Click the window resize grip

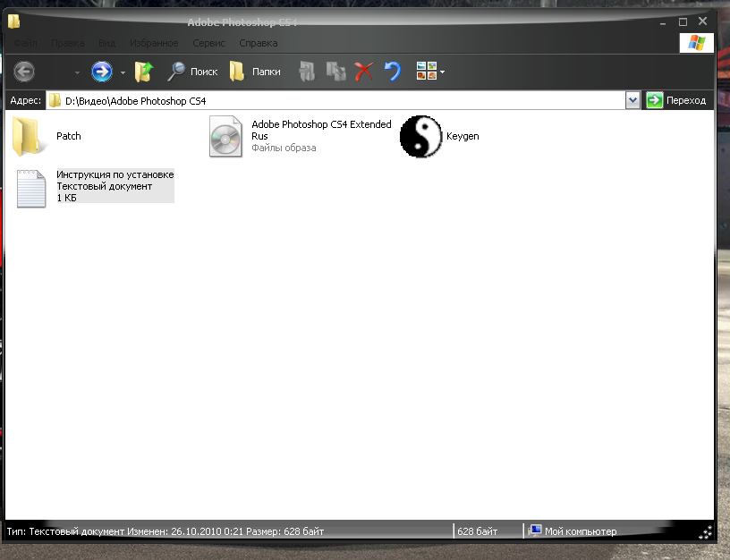pos(706,532)
